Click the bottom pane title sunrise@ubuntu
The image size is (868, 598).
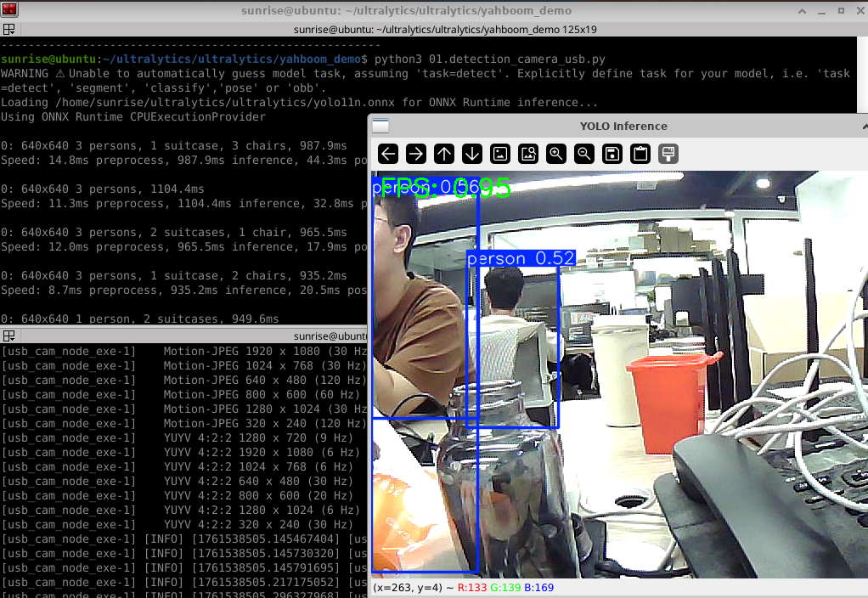coord(330,336)
